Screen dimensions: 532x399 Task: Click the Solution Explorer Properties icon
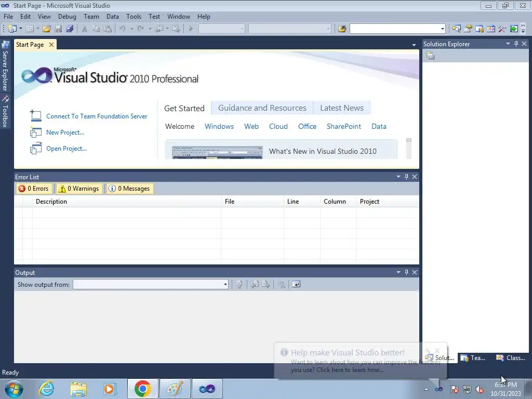pos(430,56)
